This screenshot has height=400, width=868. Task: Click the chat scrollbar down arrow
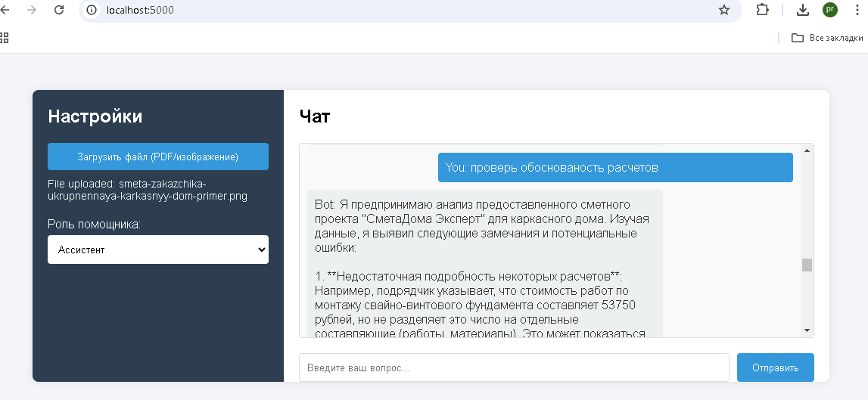click(x=807, y=330)
